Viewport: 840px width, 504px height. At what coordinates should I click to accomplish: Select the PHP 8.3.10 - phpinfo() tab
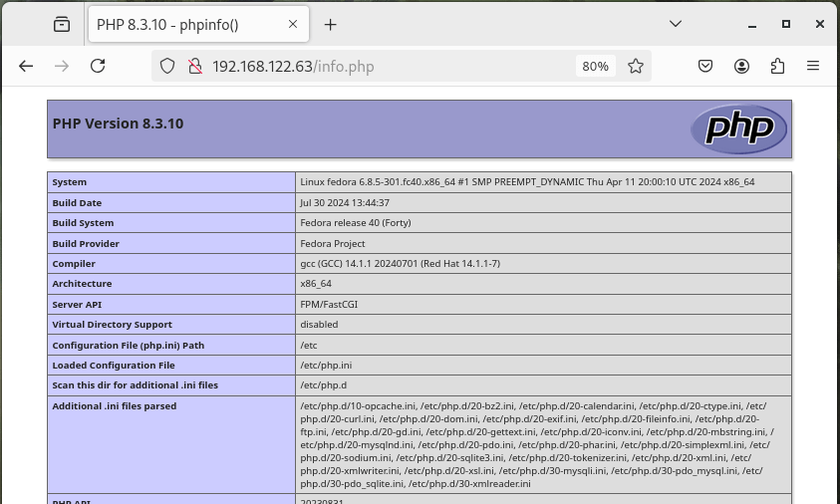[x=198, y=24]
